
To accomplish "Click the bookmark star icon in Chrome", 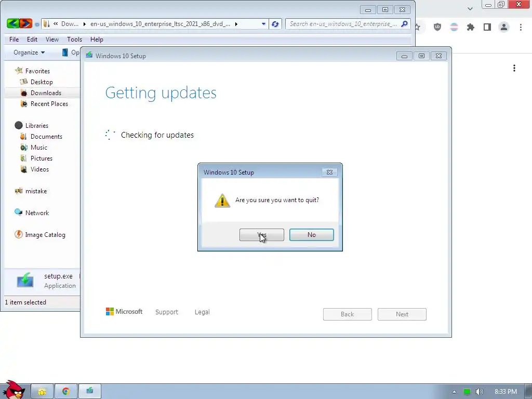I will (x=418, y=27).
